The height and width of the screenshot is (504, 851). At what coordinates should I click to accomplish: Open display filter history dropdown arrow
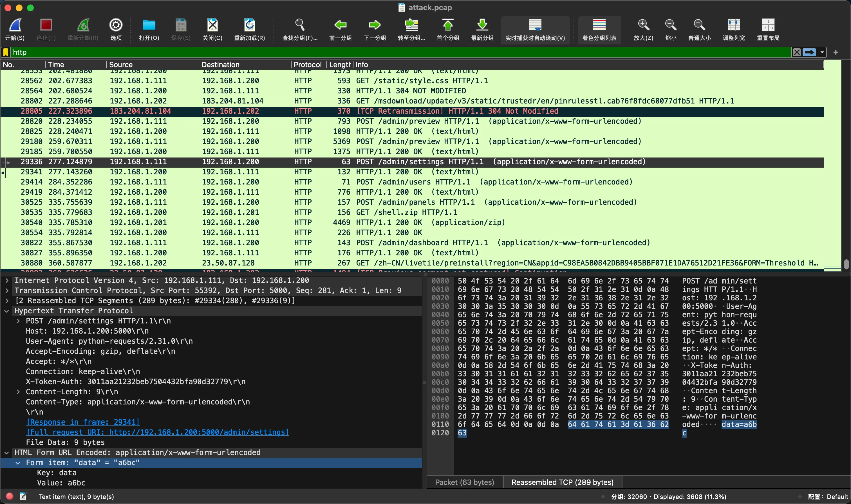point(822,52)
